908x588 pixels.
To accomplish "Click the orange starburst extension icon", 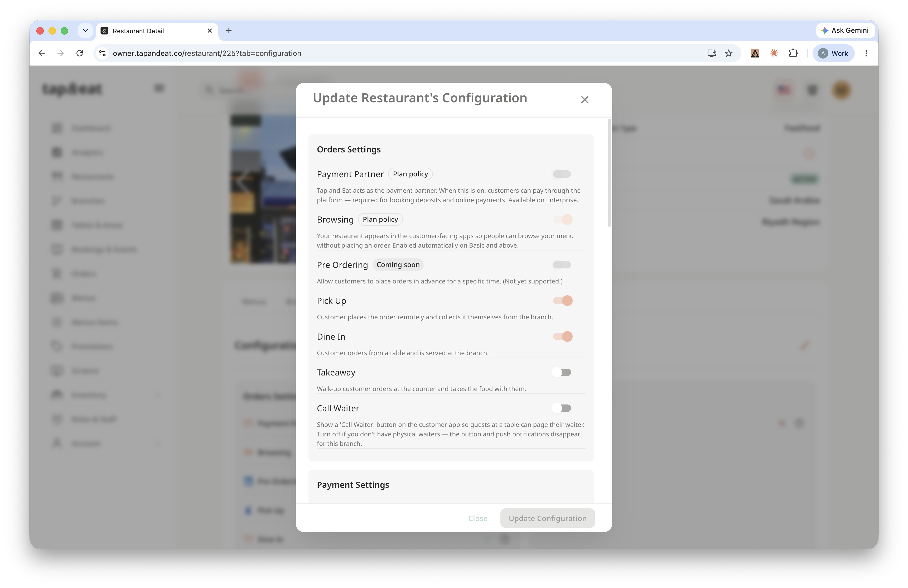I will (x=774, y=54).
